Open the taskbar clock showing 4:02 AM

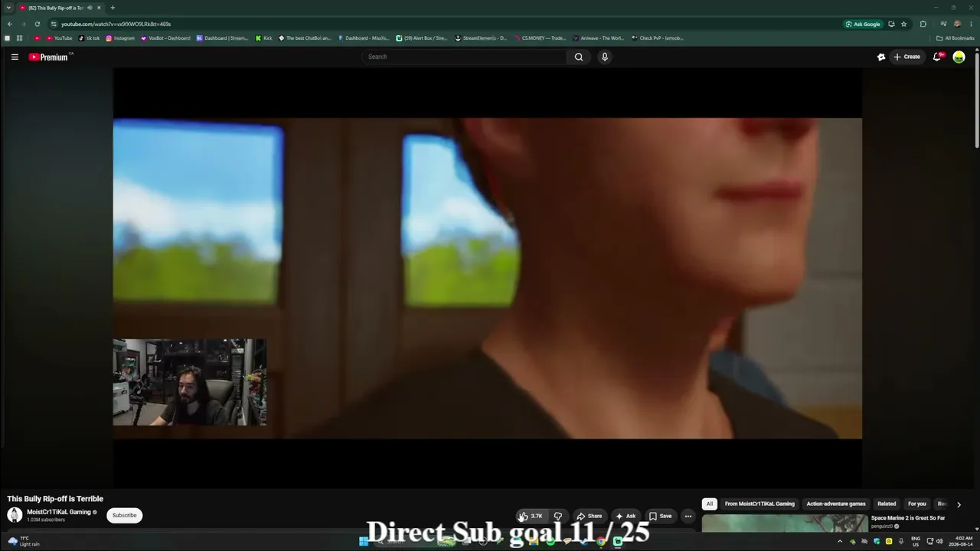point(960,541)
